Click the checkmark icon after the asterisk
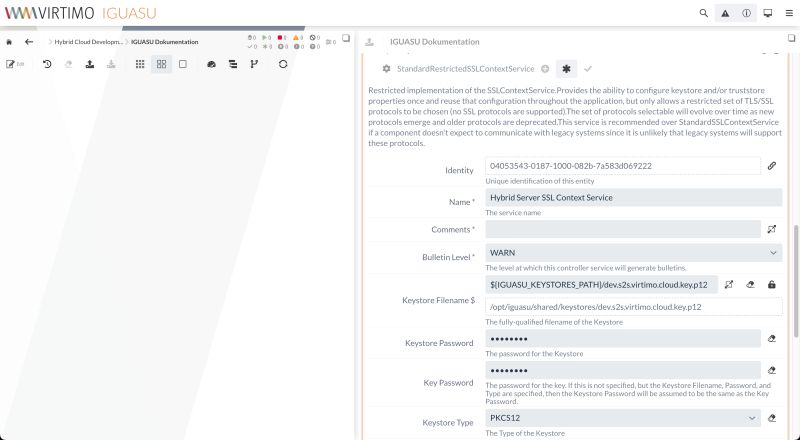This screenshot has width=800, height=440. click(x=588, y=68)
